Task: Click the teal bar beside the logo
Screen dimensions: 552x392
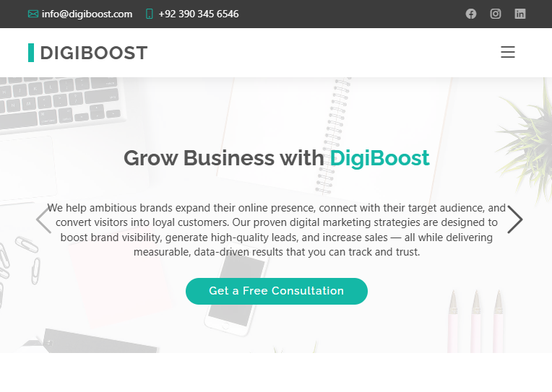Action: click(31, 53)
